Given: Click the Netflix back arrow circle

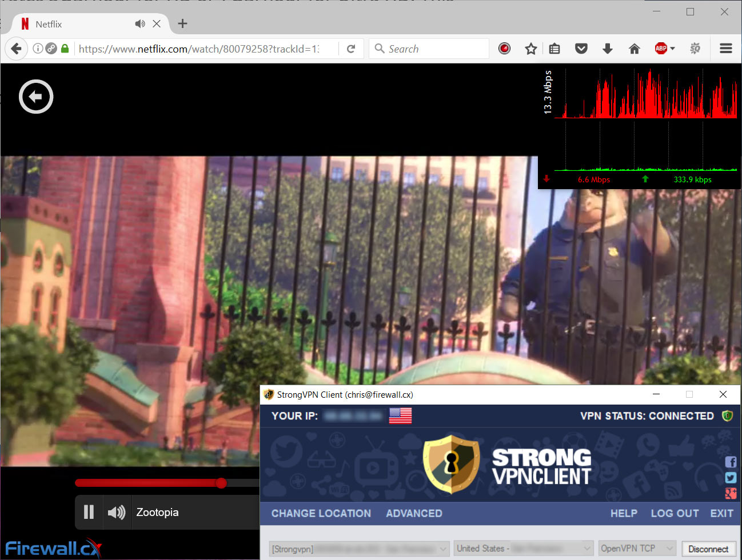Looking at the screenshot, I should tap(36, 97).
